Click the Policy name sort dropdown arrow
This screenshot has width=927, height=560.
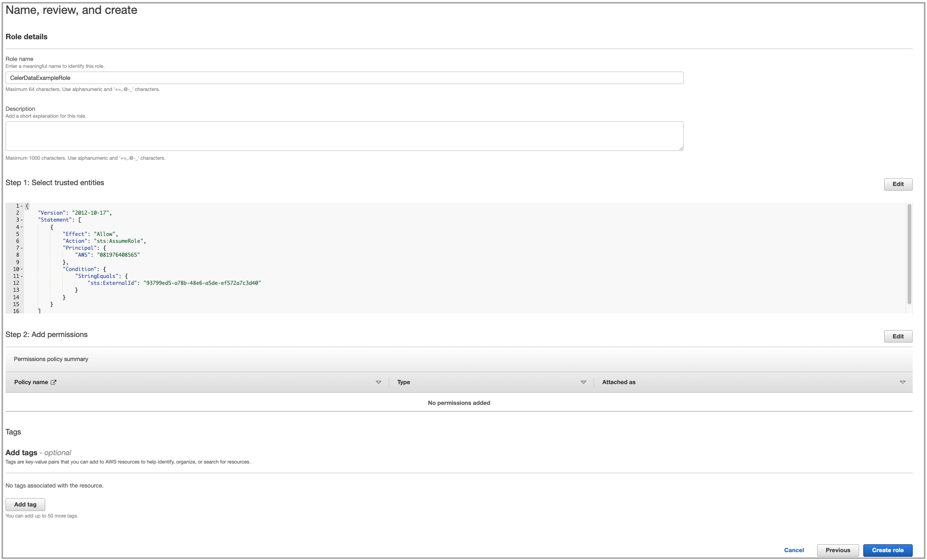point(378,383)
